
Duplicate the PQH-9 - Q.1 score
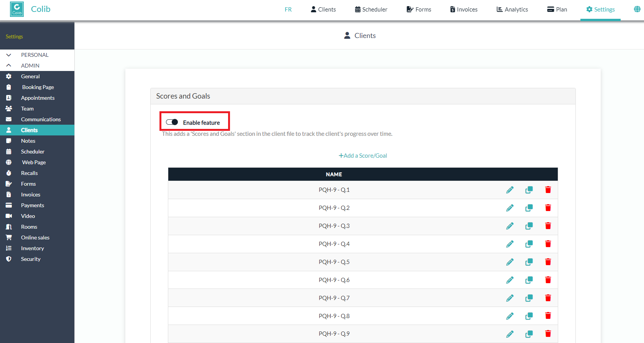(529, 190)
